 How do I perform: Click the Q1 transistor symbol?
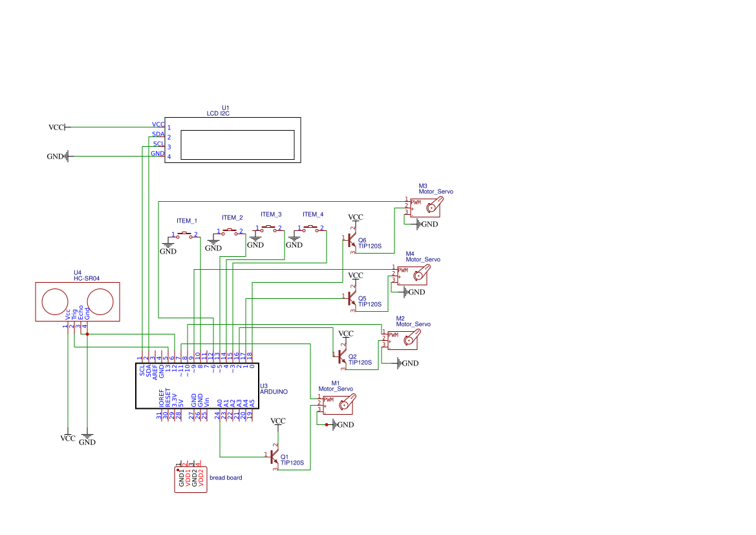pyautogui.click(x=274, y=456)
